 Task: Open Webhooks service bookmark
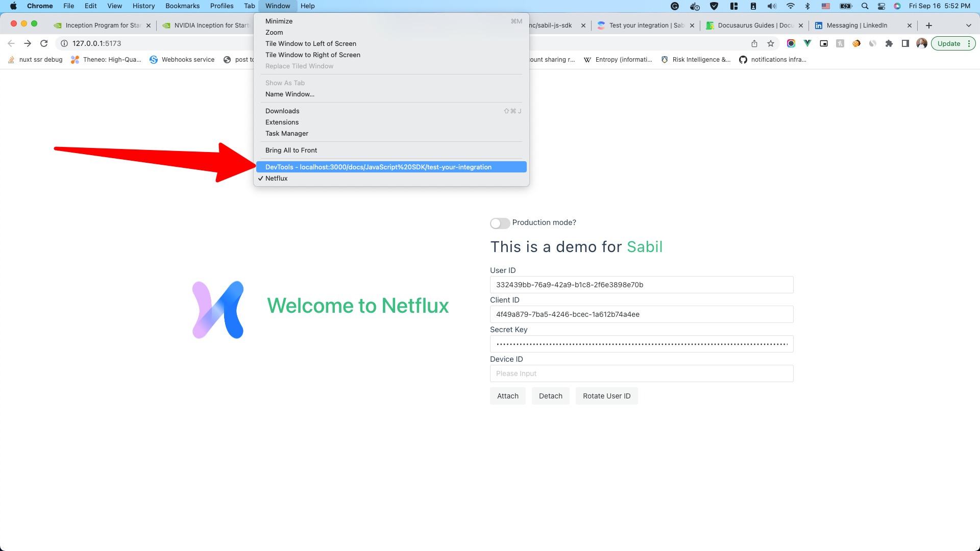coord(182,60)
